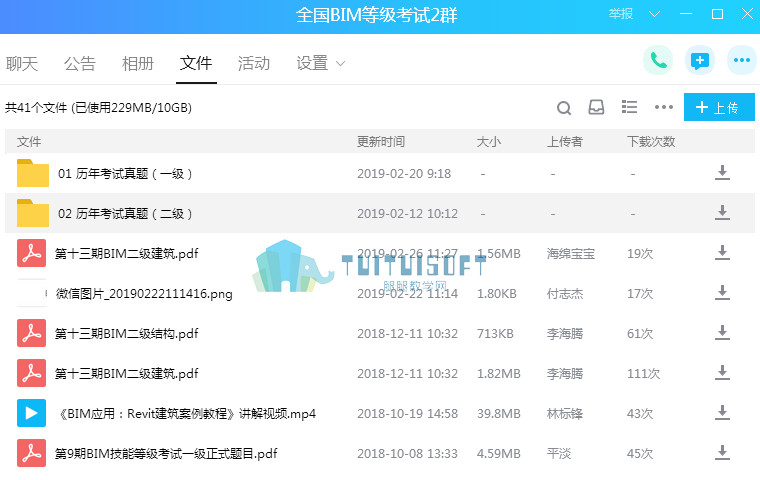Download the 01 历年考试真题（一级） folder
760x480 pixels.
click(722, 173)
